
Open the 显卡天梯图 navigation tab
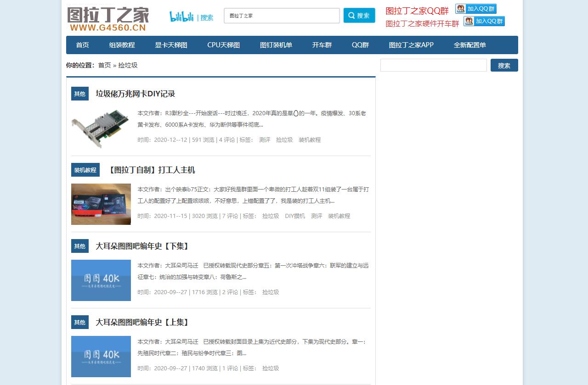pos(170,45)
